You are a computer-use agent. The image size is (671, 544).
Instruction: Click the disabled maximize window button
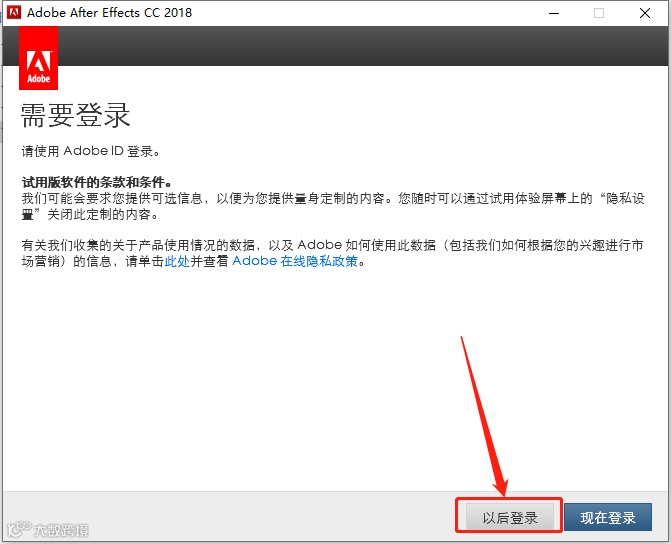599,13
